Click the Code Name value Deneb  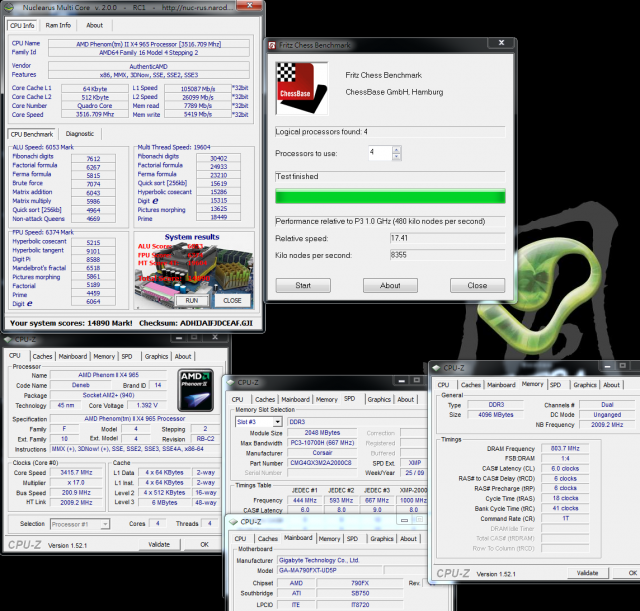coord(80,385)
